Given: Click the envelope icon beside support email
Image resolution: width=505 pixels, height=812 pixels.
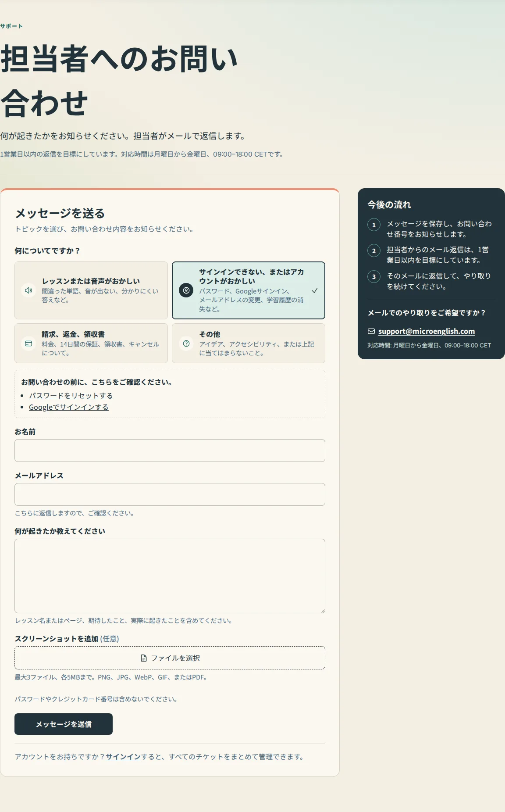Looking at the screenshot, I should click(x=371, y=331).
